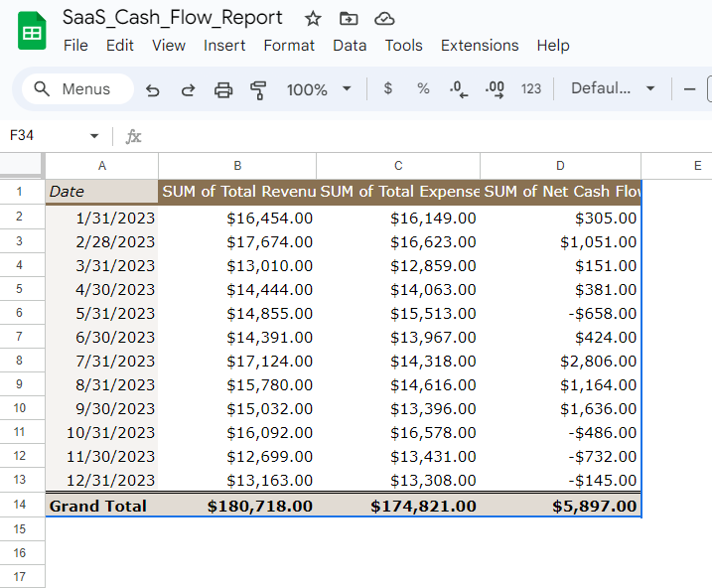Decrease font size with minus button
The height and width of the screenshot is (588, 712).
tap(689, 89)
